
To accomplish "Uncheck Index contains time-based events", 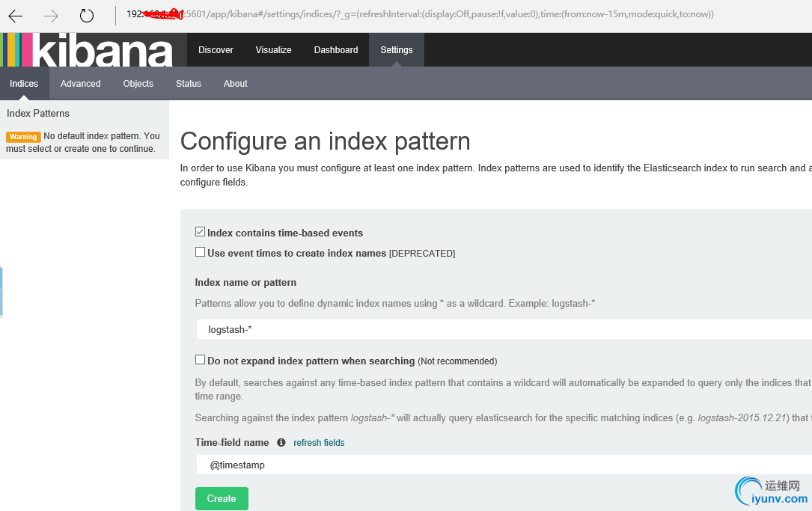I will coord(200,232).
